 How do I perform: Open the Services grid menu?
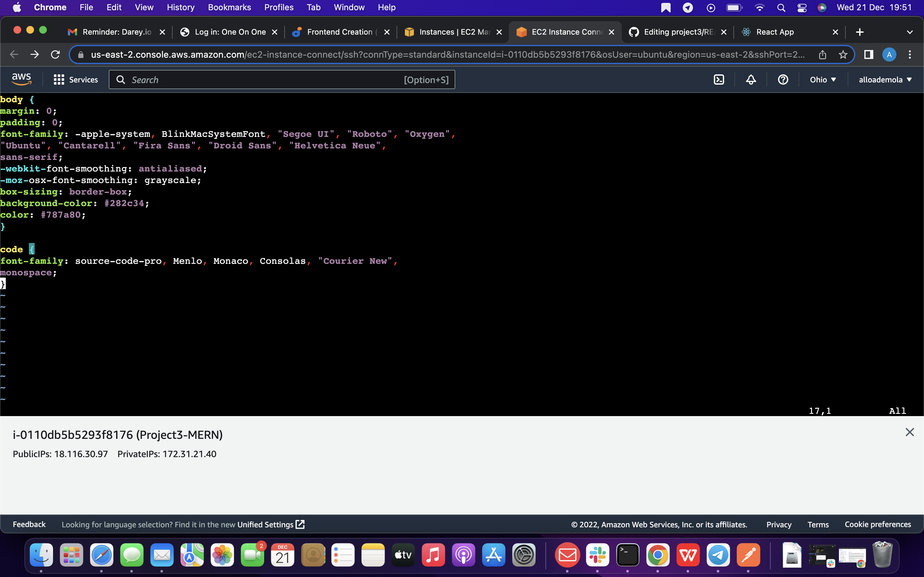[59, 79]
